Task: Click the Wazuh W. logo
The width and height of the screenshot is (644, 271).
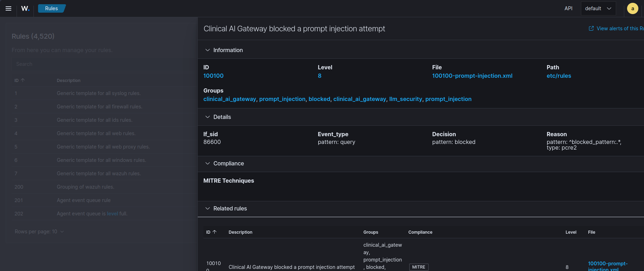Action: click(x=25, y=8)
